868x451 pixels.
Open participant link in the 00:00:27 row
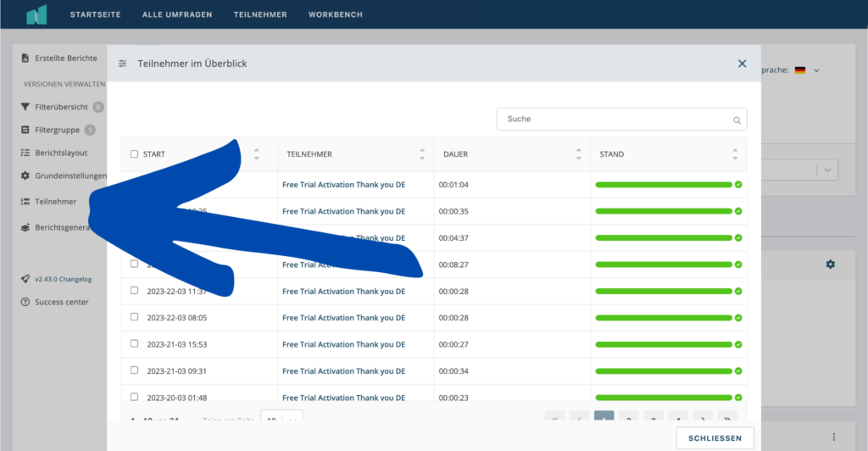[343, 344]
